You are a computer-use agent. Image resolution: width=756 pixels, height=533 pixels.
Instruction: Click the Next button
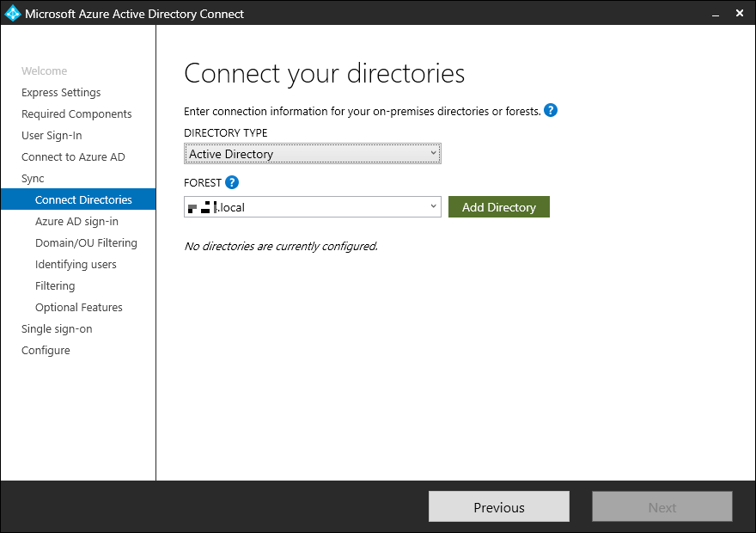pyautogui.click(x=661, y=507)
